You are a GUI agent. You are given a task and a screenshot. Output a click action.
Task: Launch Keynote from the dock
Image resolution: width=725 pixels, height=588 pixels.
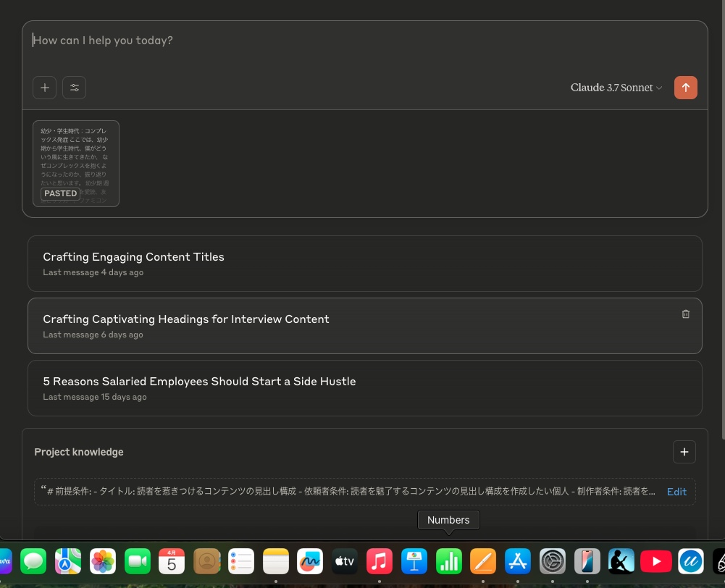pos(414,561)
